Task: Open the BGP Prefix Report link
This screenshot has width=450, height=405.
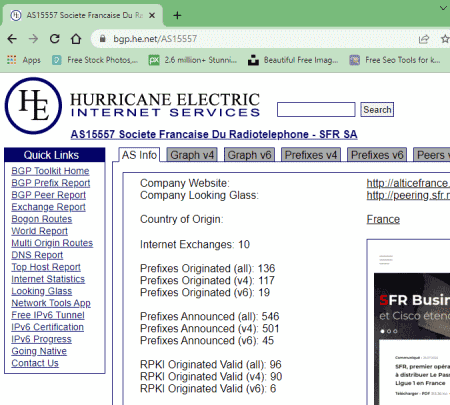Action: (x=51, y=183)
